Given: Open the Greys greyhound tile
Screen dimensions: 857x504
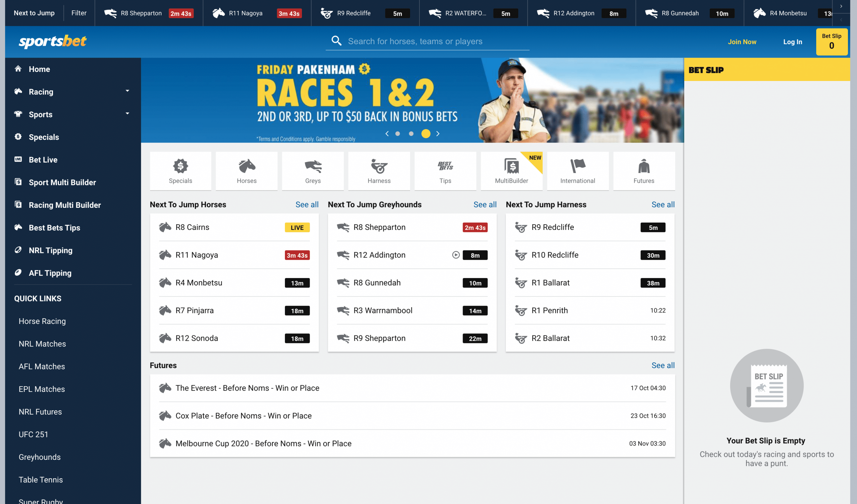Looking at the screenshot, I should tap(313, 171).
